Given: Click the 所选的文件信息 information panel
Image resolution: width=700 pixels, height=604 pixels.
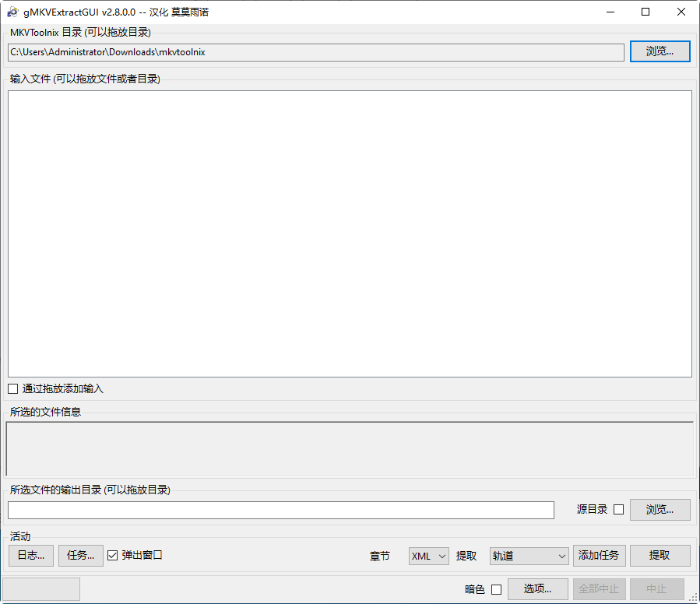Looking at the screenshot, I should pyautogui.click(x=350, y=446).
